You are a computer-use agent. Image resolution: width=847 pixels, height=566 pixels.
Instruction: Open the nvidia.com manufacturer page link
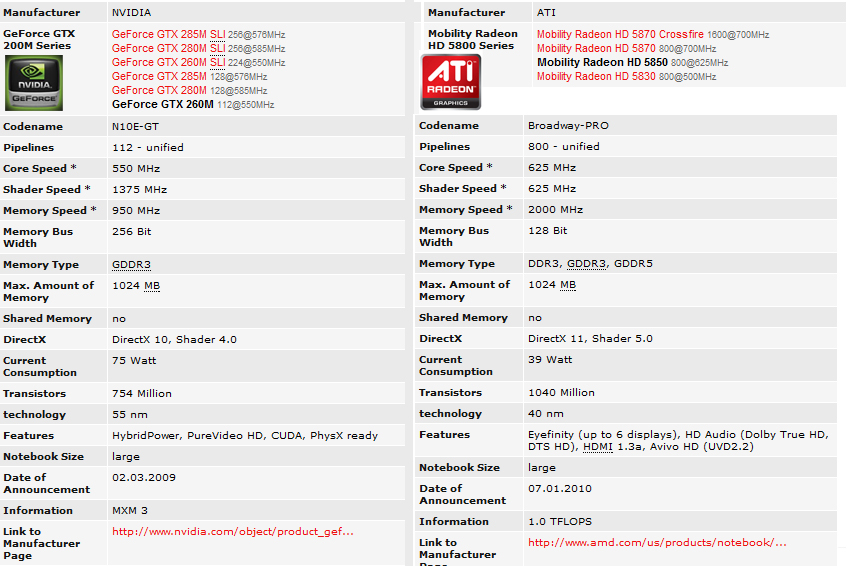pyautogui.click(x=233, y=531)
